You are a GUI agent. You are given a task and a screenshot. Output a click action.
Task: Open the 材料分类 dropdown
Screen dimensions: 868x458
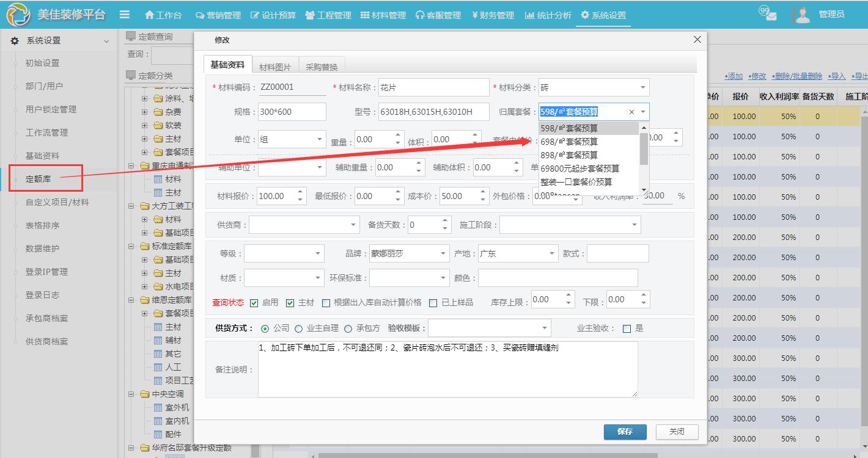(x=642, y=87)
